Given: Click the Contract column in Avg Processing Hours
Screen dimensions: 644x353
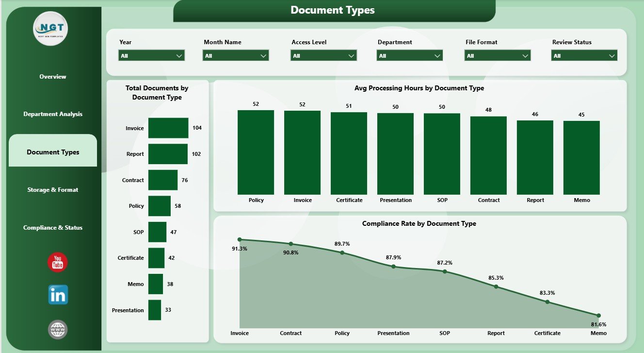Looking at the screenshot, I should click(488, 155).
